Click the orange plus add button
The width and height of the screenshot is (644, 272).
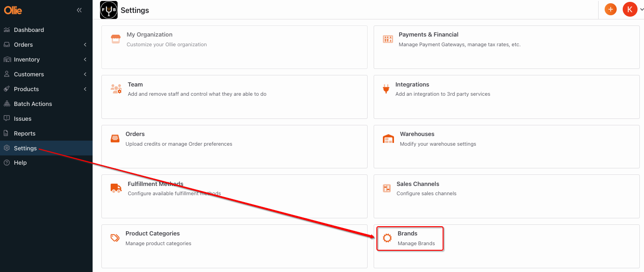point(611,9)
